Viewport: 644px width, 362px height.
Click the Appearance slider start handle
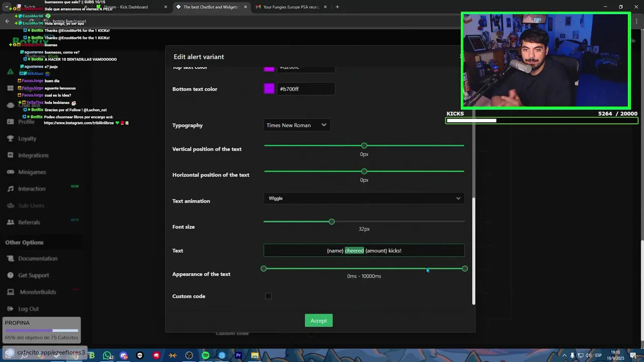click(264, 268)
